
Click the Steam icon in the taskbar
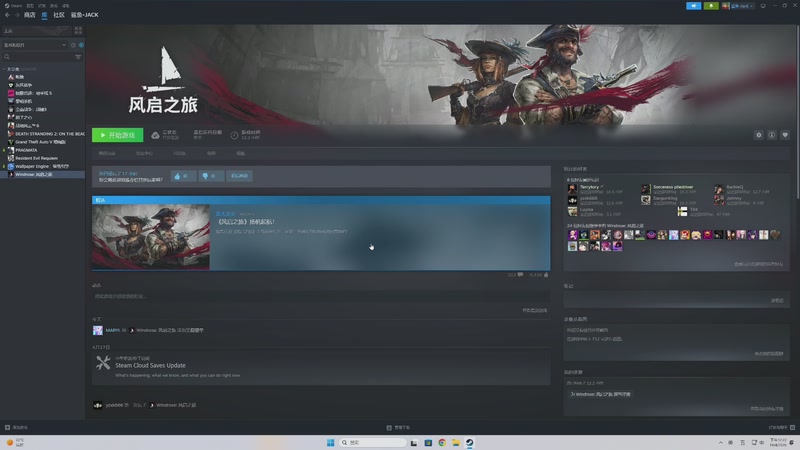coord(469,442)
